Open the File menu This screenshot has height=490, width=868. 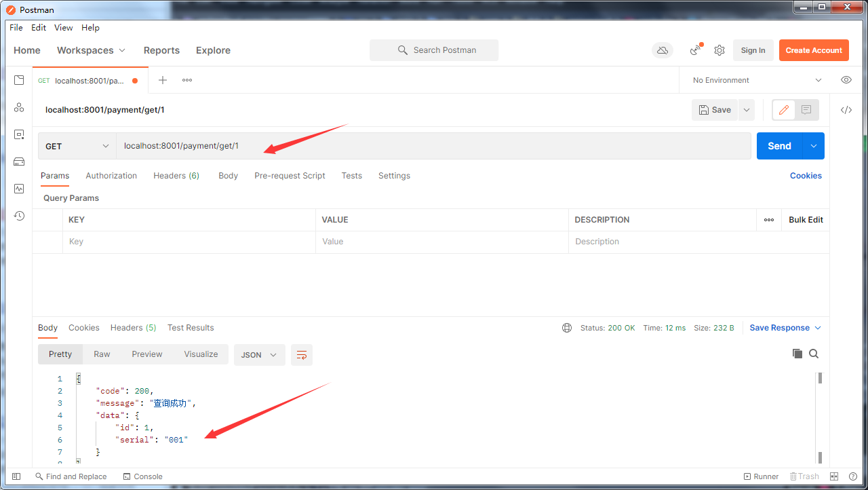click(x=16, y=28)
